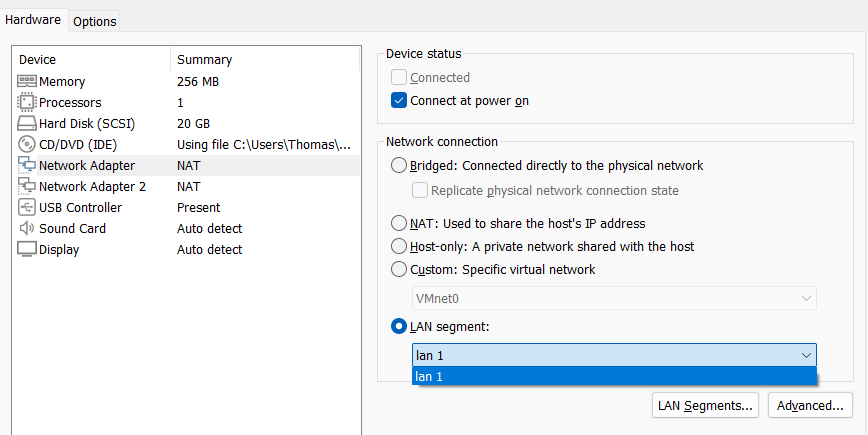Viewport: 868px width, 435px height.
Task: Select Custom specific virtual network
Action: tap(399, 270)
